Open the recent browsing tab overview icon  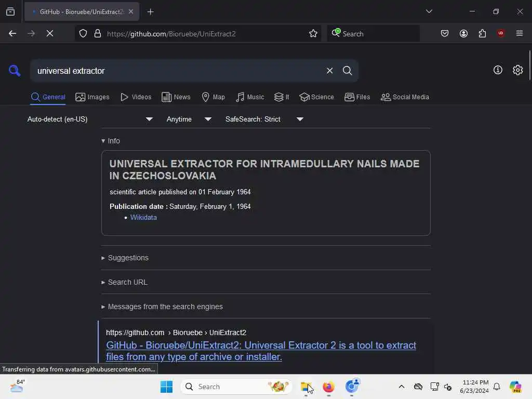(10, 12)
